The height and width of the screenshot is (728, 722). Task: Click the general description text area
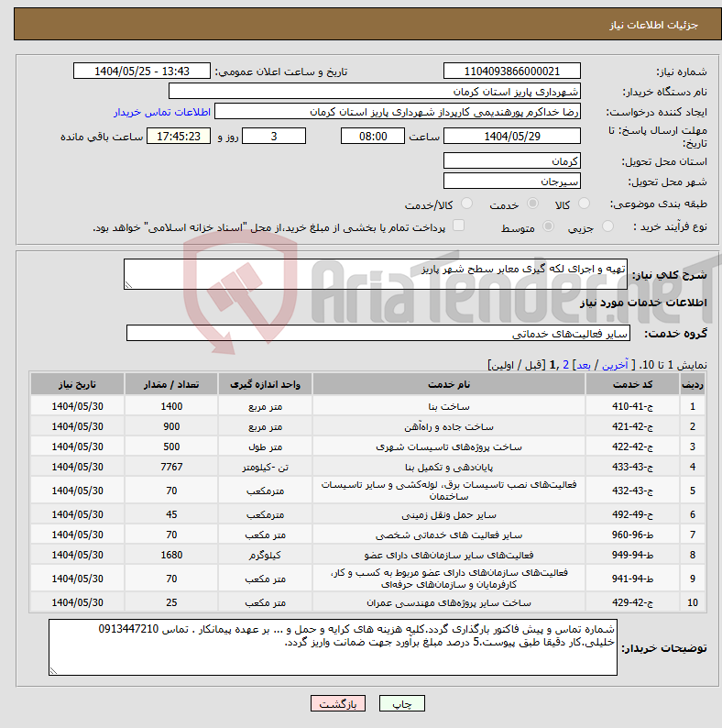coord(376,274)
